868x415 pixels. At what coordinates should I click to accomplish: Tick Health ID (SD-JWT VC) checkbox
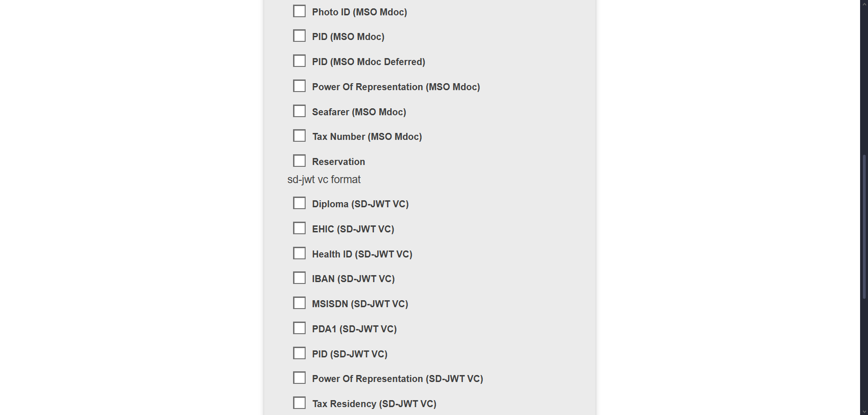300,254
